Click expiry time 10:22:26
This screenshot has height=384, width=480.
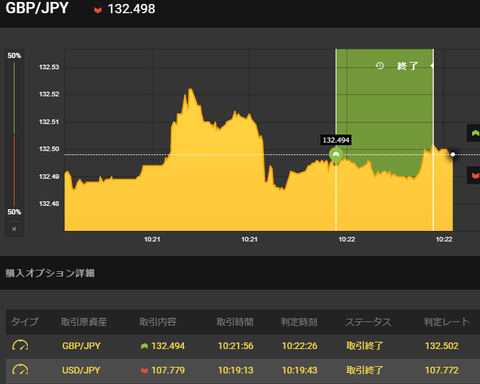point(300,346)
